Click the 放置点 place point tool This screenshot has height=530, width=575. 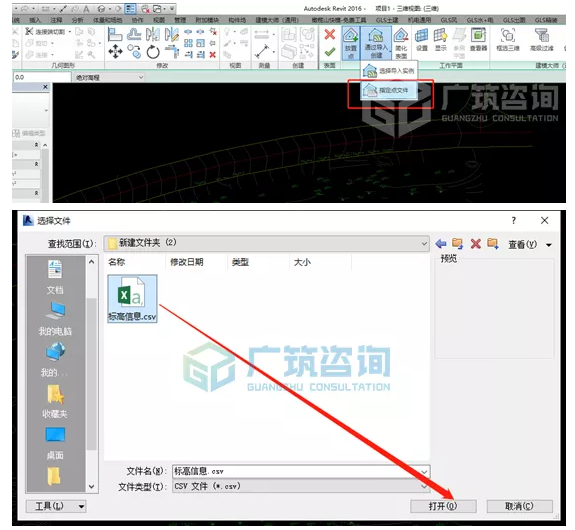click(x=351, y=43)
